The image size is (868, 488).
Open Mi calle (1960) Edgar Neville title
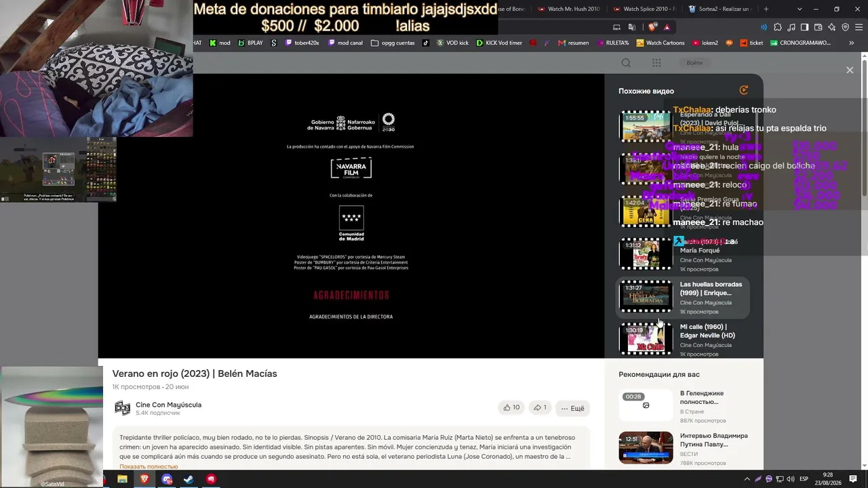tap(707, 331)
